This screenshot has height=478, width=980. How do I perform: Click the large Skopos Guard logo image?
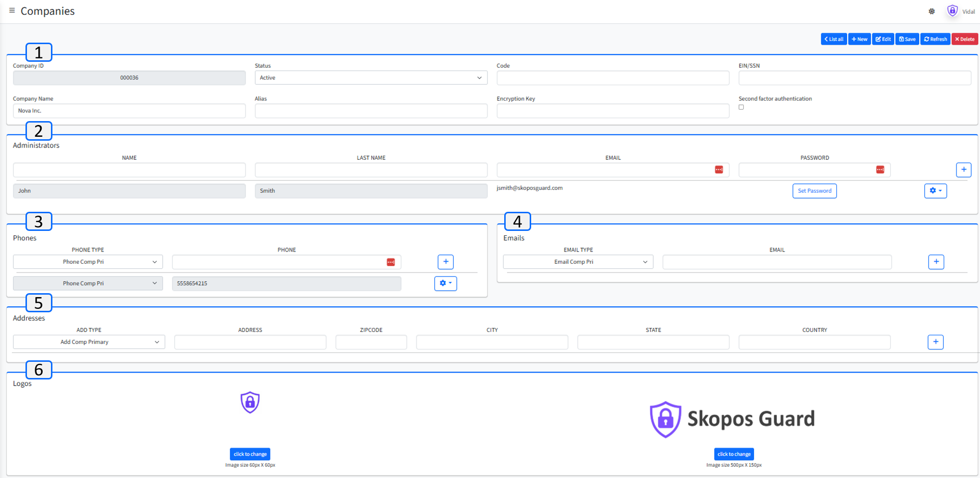tap(733, 419)
